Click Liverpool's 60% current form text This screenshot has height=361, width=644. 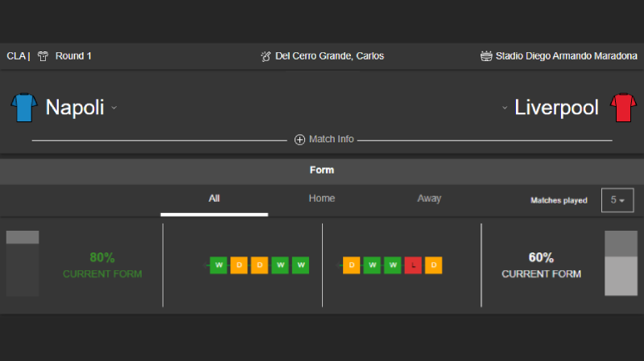pos(541,265)
